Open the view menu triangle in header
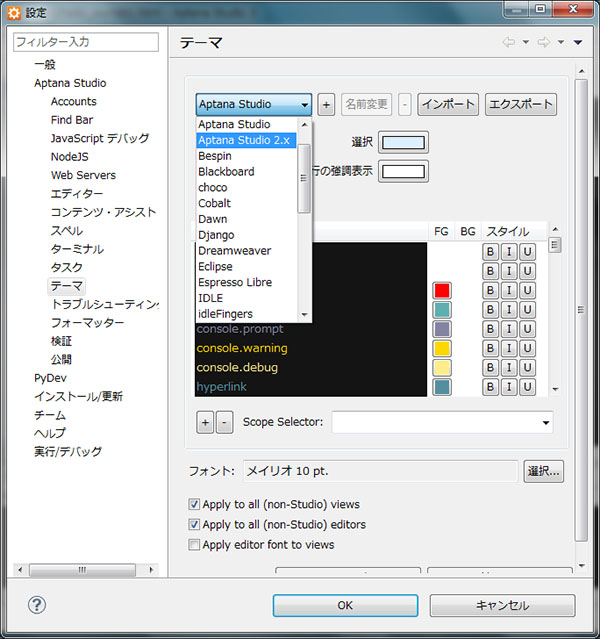 click(x=578, y=42)
